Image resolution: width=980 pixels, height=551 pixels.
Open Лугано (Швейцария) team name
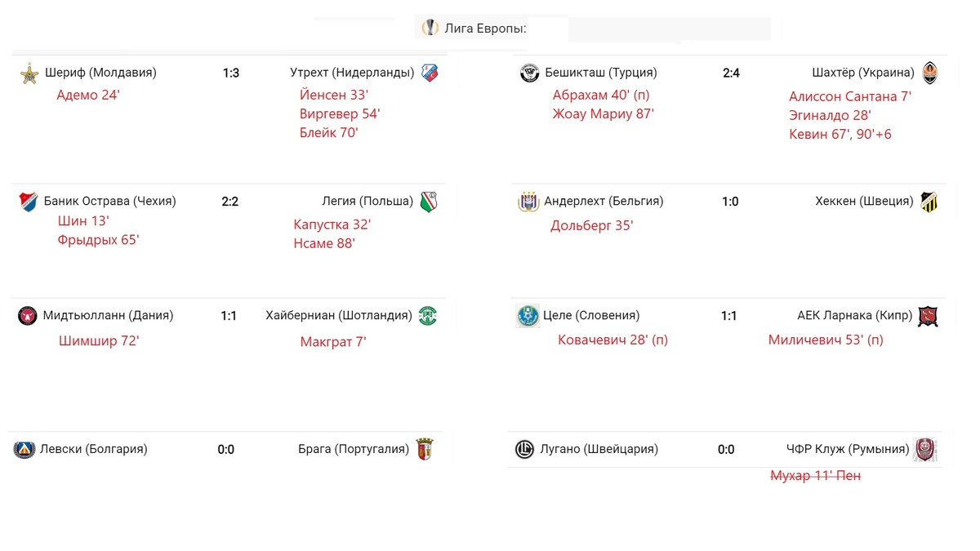(599, 449)
